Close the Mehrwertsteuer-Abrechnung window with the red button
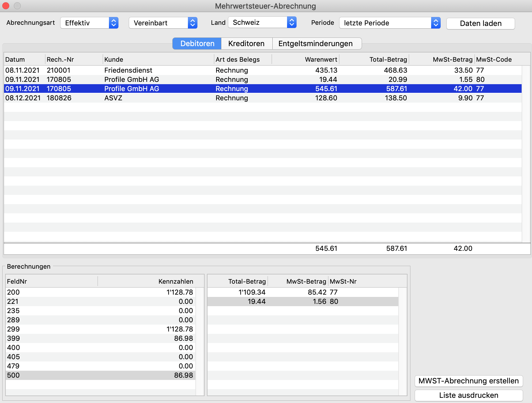The width and height of the screenshot is (532, 403). (x=6, y=6)
